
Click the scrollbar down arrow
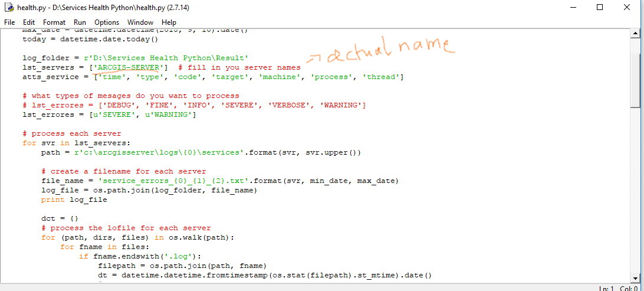coord(635,278)
